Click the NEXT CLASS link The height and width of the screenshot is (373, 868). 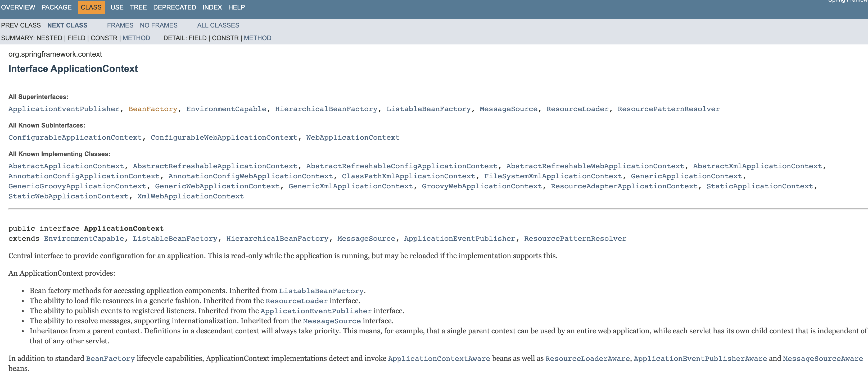point(67,25)
